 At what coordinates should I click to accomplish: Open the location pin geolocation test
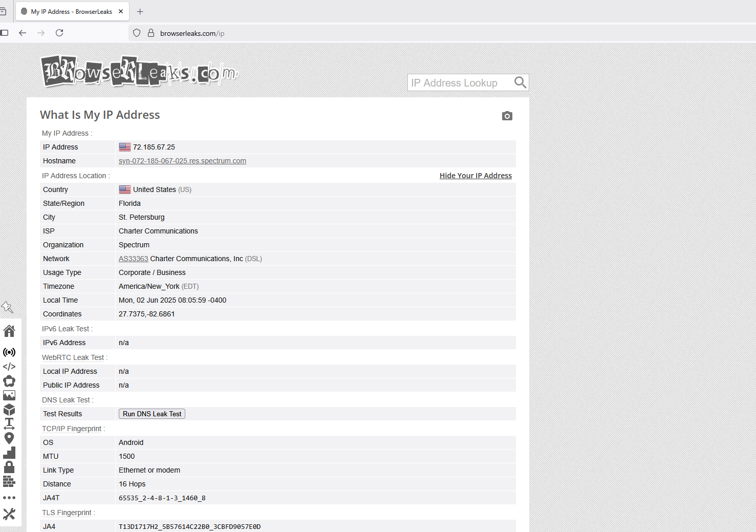(x=9, y=438)
